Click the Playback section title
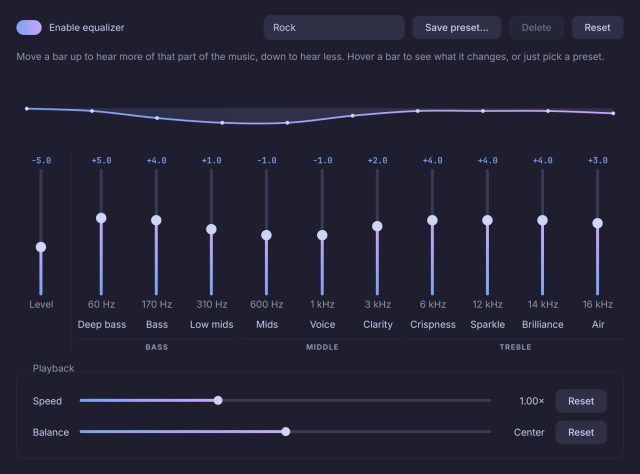This screenshot has width=640, height=474. click(53, 368)
